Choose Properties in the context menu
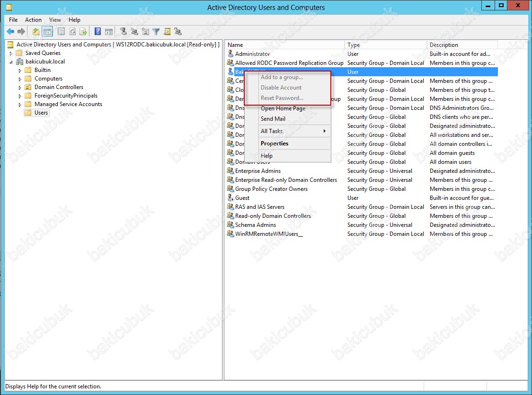The image size is (532, 395). [288, 144]
